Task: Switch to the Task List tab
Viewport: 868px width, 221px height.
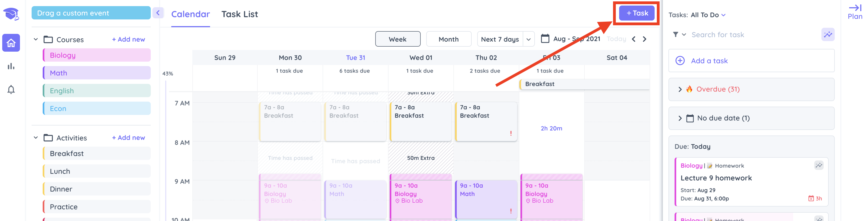Action: (x=239, y=14)
